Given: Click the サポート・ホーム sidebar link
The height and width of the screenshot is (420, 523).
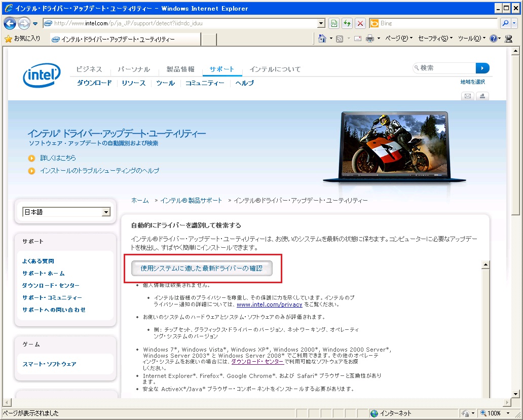Looking at the screenshot, I should click(x=44, y=274).
